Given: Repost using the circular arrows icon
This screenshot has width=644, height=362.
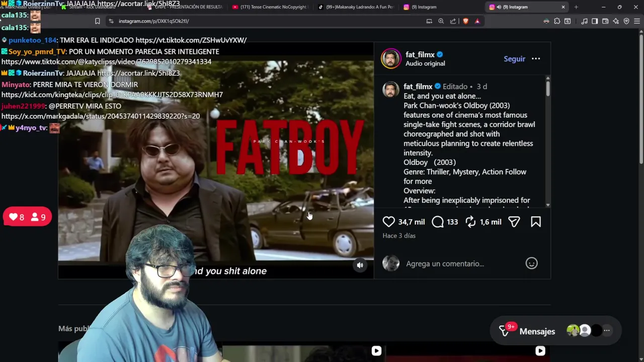Looking at the screenshot, I should (x=470, y=222).
